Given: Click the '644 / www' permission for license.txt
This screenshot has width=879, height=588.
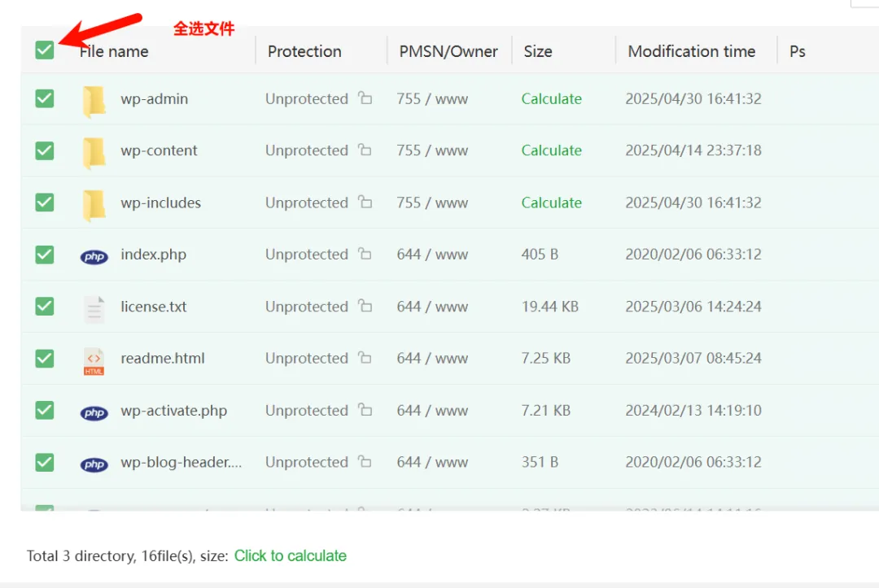Looking at the screenshot, I should point(432,307).
